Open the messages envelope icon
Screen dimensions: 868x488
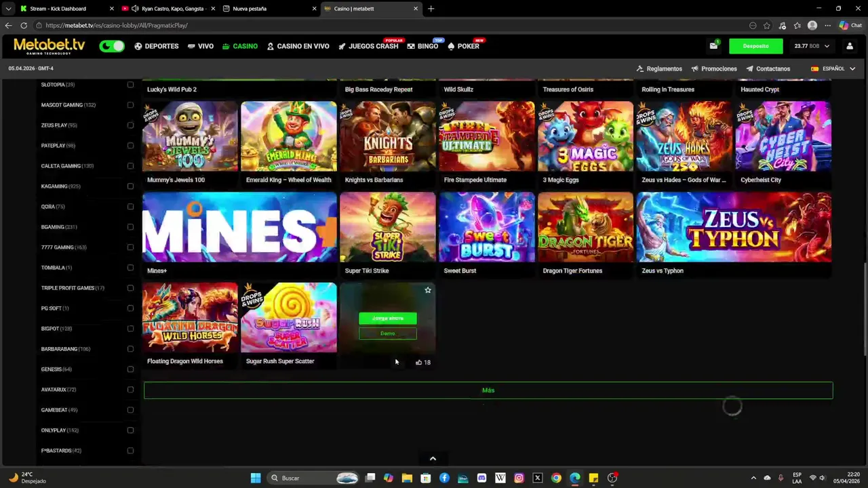pos(713,46)
